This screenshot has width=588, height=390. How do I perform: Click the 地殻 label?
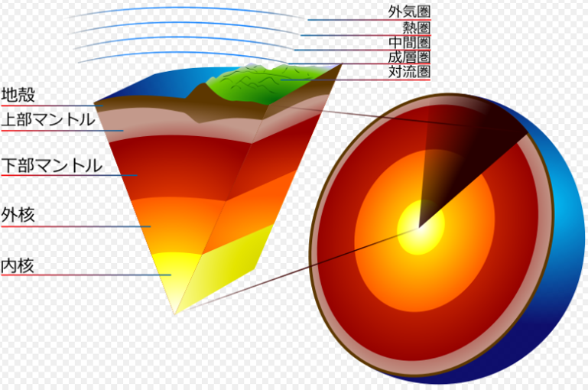(18, 95)
